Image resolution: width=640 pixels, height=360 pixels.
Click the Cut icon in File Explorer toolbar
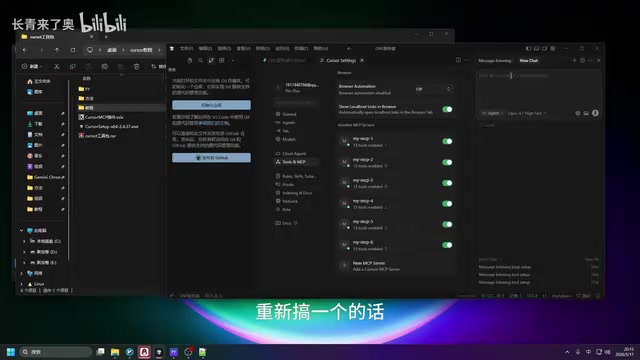click(57, 66)
